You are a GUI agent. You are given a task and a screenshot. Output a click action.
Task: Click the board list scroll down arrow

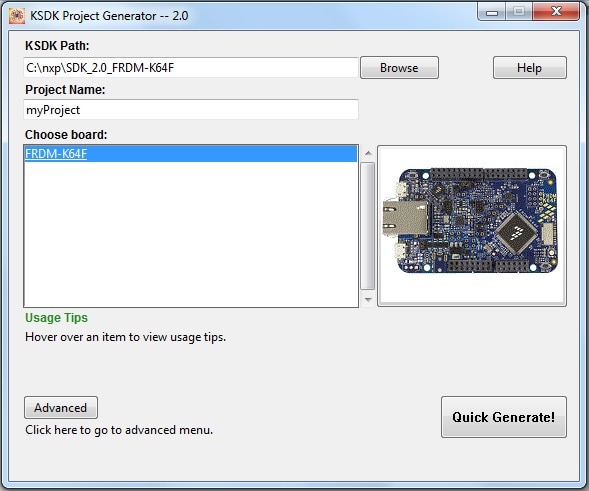click(368, 299)
